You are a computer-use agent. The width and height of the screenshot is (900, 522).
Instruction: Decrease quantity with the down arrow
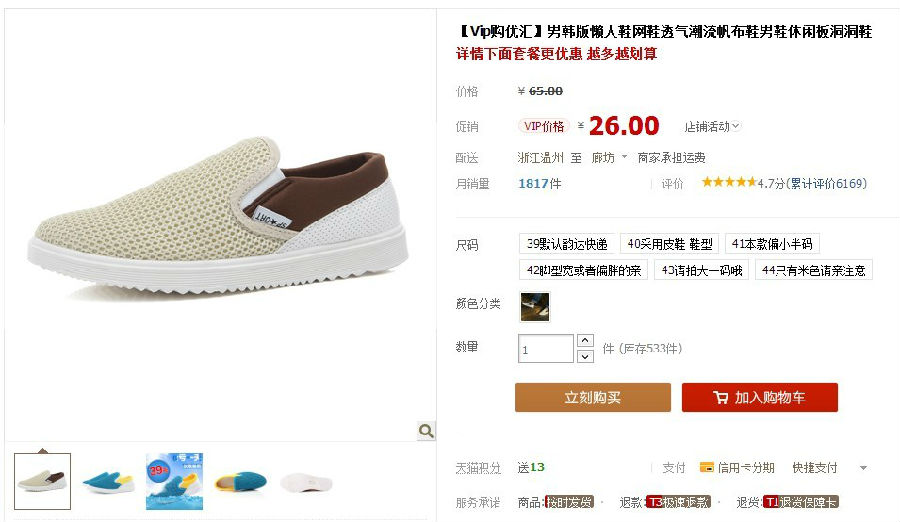[585, 357]
